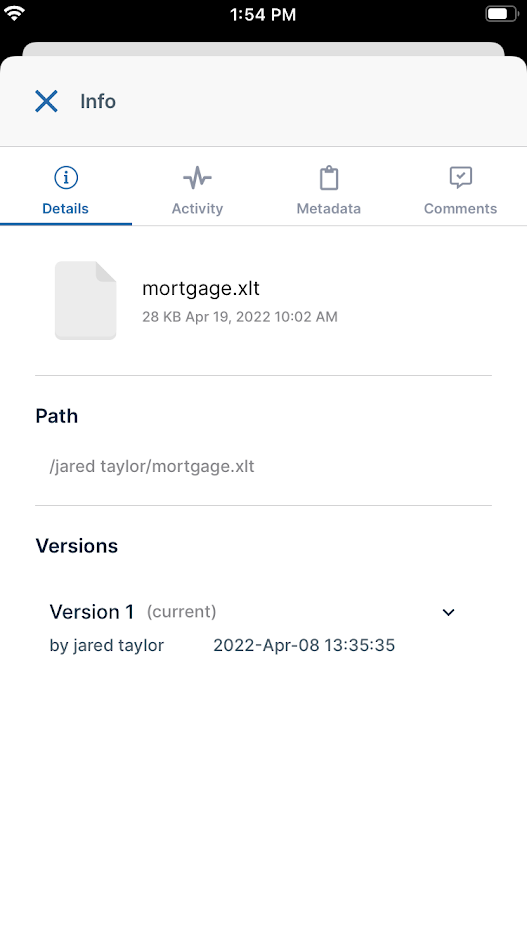Click the Info panel title
The height and width of the screenshot is (937, 527).
pos(98,102)
